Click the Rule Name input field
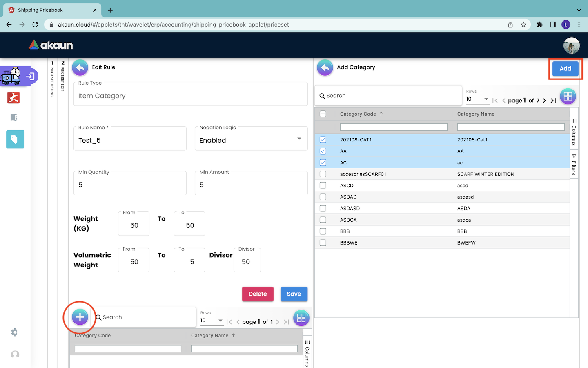 click(130, 140)
